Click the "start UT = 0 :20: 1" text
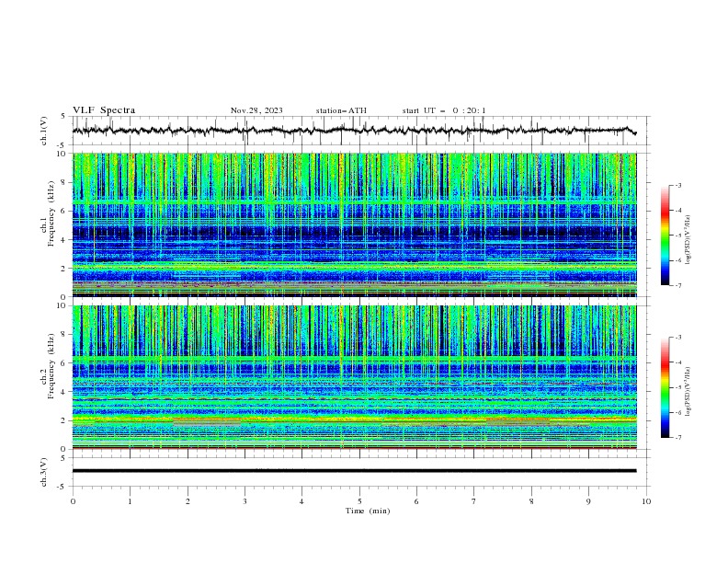The image size is (728, 563). click(x=444, y=110)
